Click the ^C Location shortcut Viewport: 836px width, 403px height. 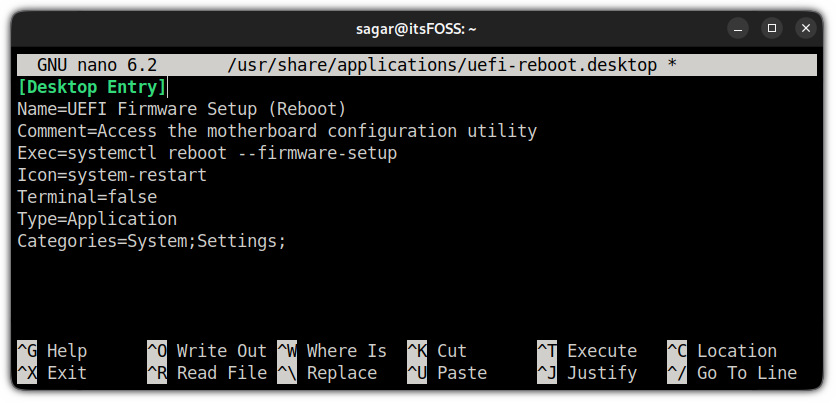721,351
